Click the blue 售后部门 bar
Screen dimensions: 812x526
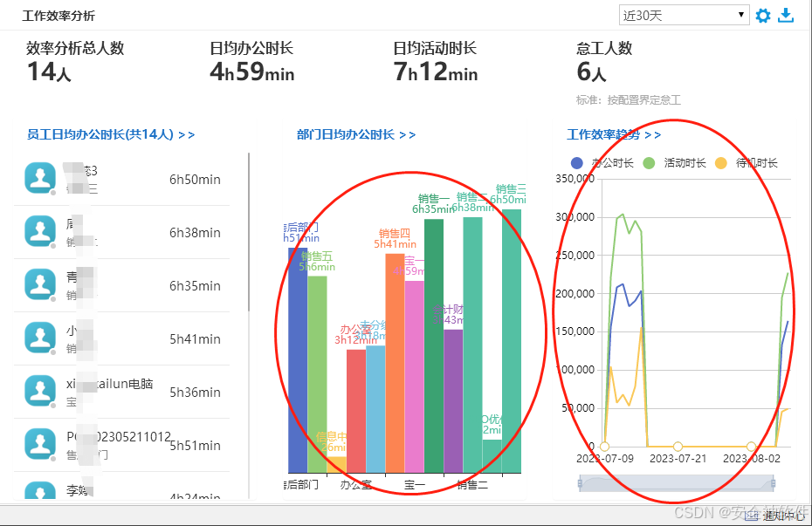point(297,360)
